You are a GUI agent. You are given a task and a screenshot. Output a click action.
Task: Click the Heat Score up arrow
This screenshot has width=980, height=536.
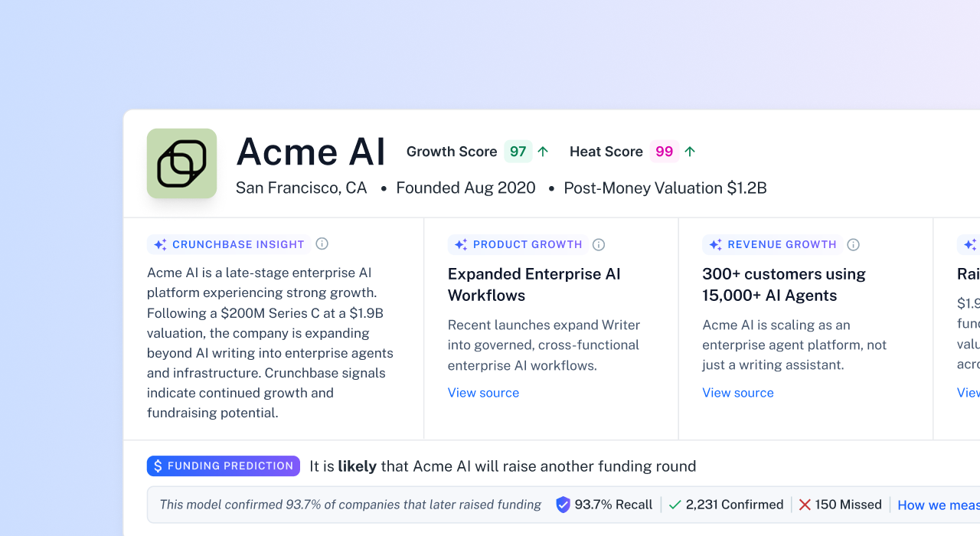pos(690,152)
